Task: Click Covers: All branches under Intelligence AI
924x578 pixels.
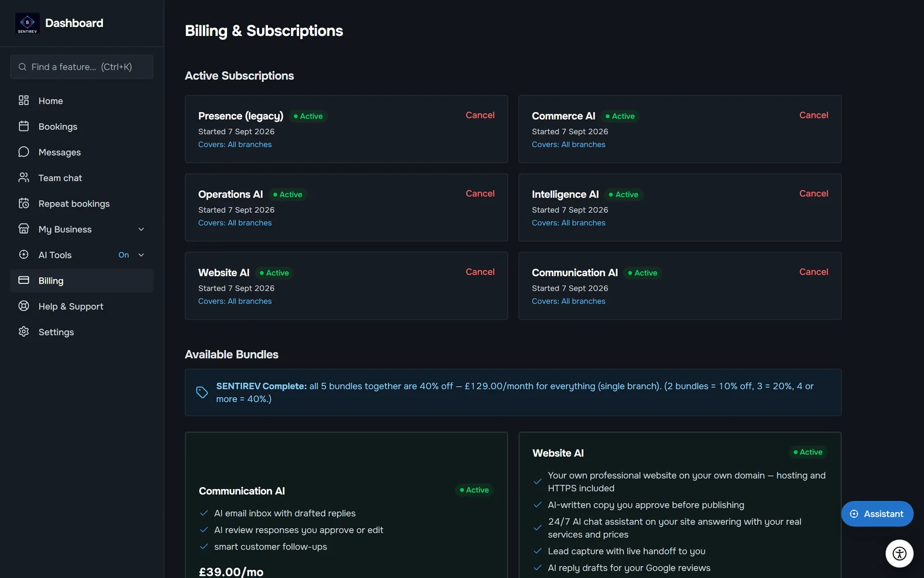Action: [x=569, y=223]
